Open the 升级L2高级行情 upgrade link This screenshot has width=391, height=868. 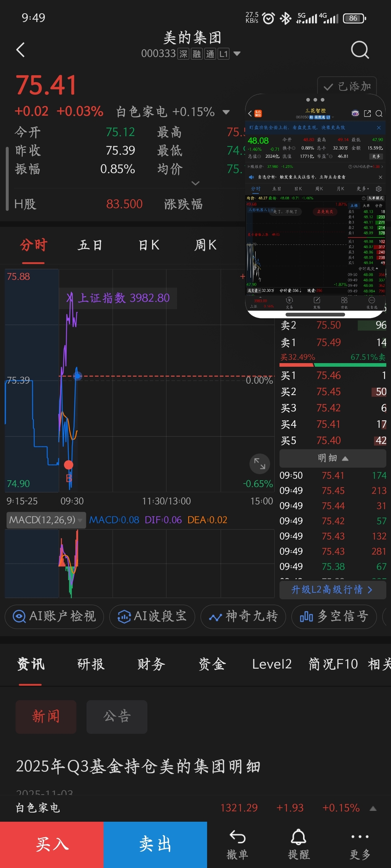[333, 590]
